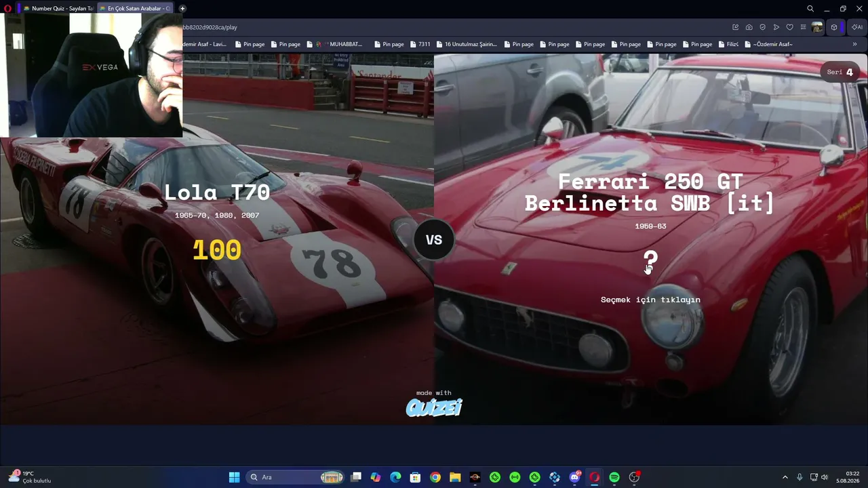The image size is (868, 488).
Task: Open the privacy shield icon
Action: coord(762,27)
